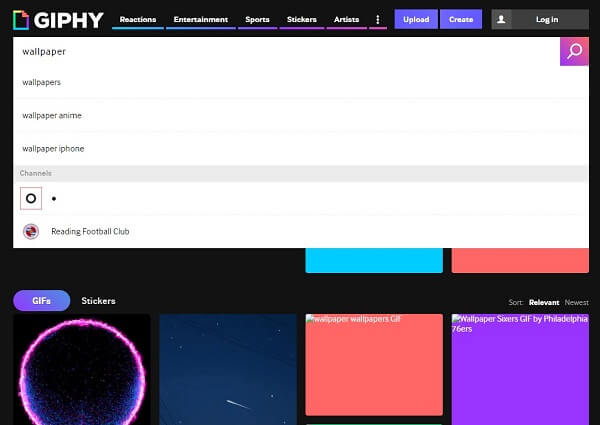Select the dot-named channel
The height and width of the screenshot is (425, 600).
pos(301,199)
